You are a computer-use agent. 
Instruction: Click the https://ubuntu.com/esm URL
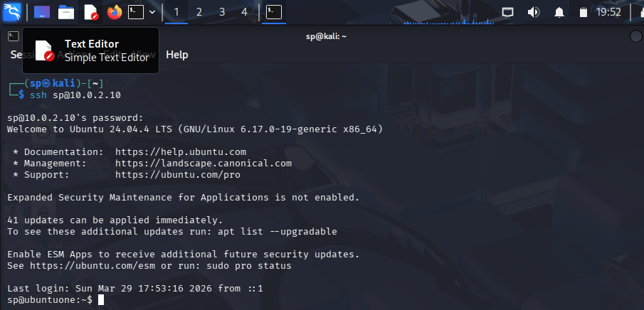(x=94, y=266)
